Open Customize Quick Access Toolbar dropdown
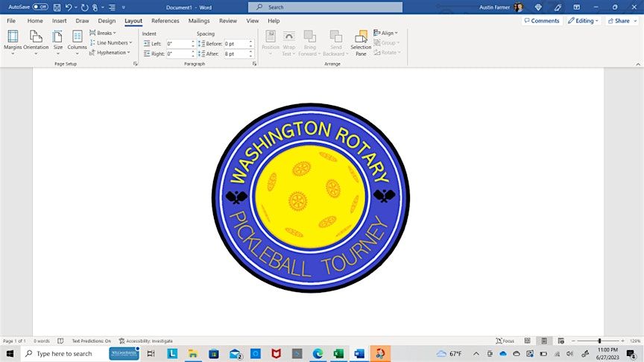This screenshot has height=362, width=644. (123, 7)
